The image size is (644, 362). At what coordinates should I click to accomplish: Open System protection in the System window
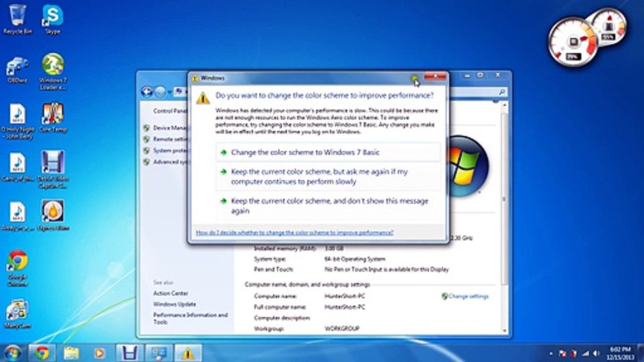tap(170, 150)
